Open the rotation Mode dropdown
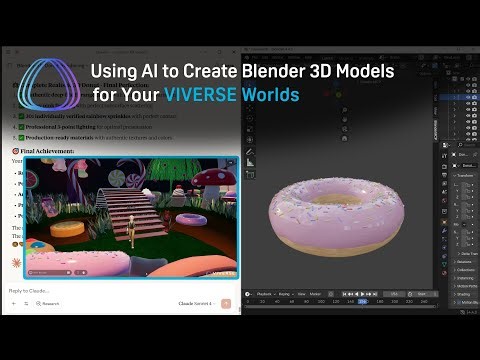This screenshot has height=360, width=480. 464,225
